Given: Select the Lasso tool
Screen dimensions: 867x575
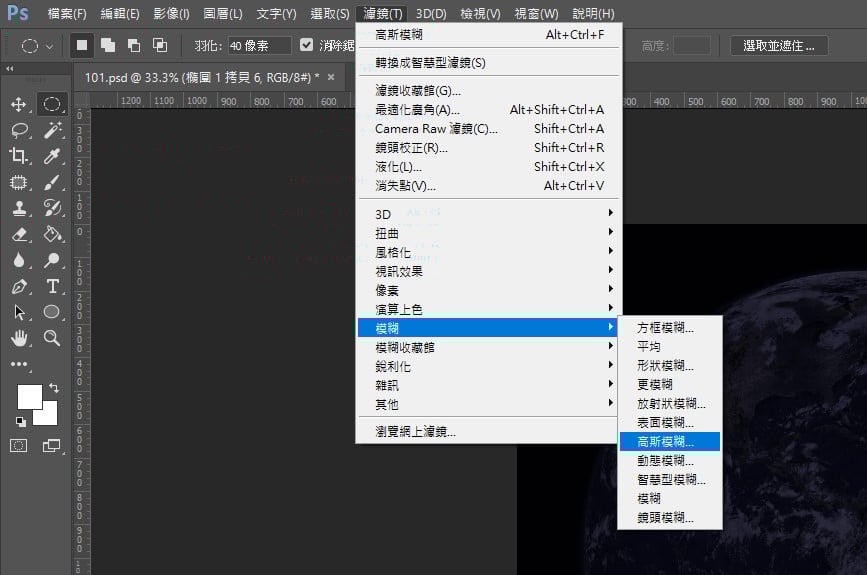Looking at the screenshot, I should click(x=19, y=130).
